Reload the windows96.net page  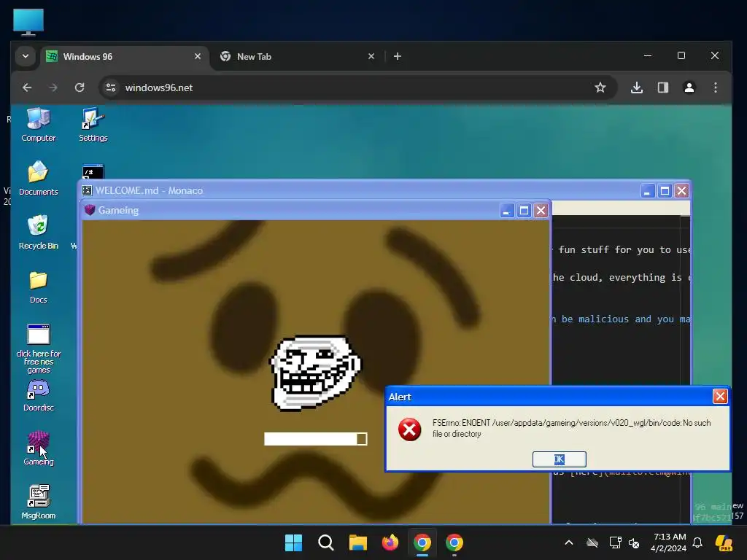tap(80, 87)
